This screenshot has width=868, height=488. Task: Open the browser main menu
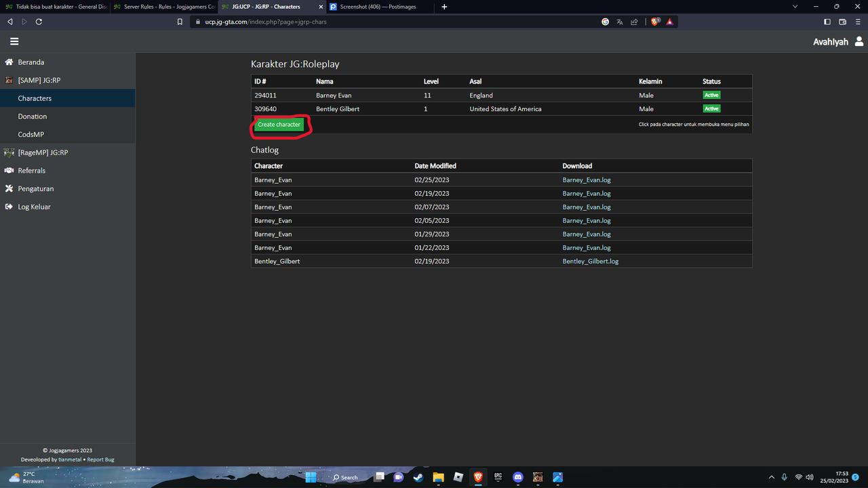pos(859,22)
